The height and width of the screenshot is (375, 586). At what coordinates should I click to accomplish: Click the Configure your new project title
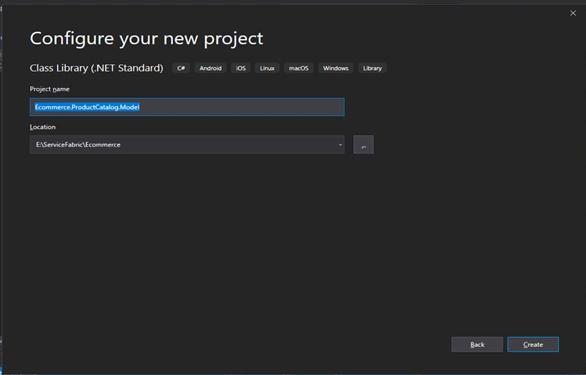[x=146, y=39]
